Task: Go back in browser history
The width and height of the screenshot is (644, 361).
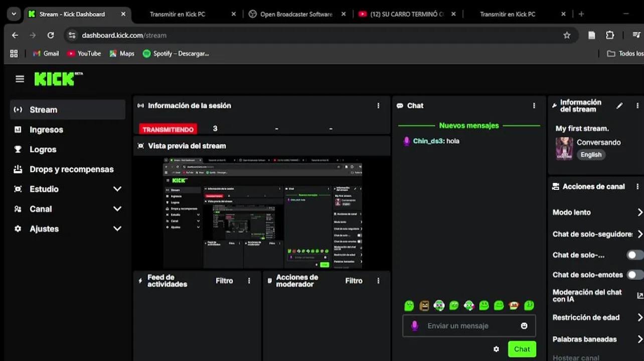Action: click(15, 35)
